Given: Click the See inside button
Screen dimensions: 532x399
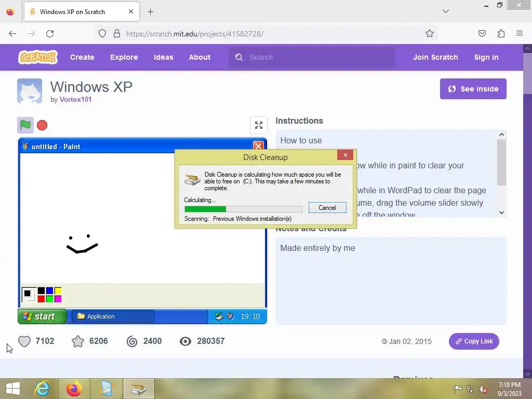Looking at the screenshot, I should tap(473, 89).
